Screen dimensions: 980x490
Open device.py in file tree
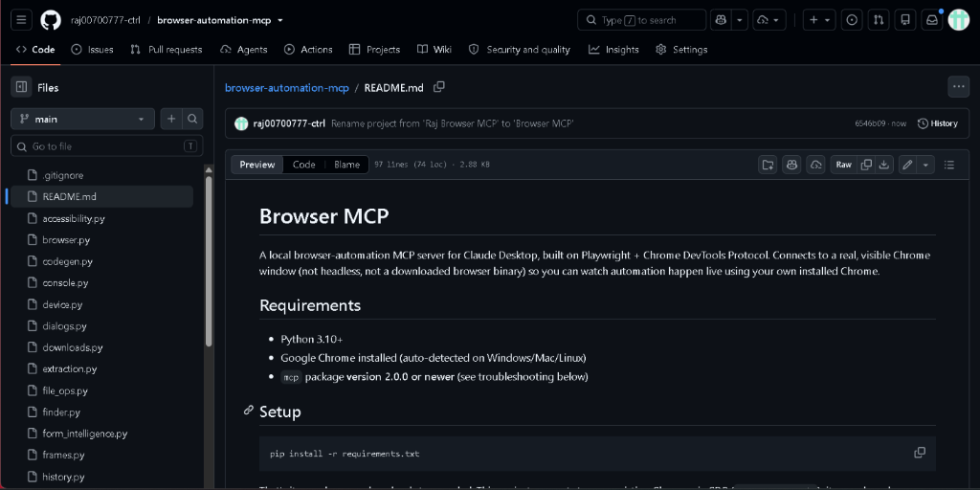pyautogui.click(x=101, y=305)
